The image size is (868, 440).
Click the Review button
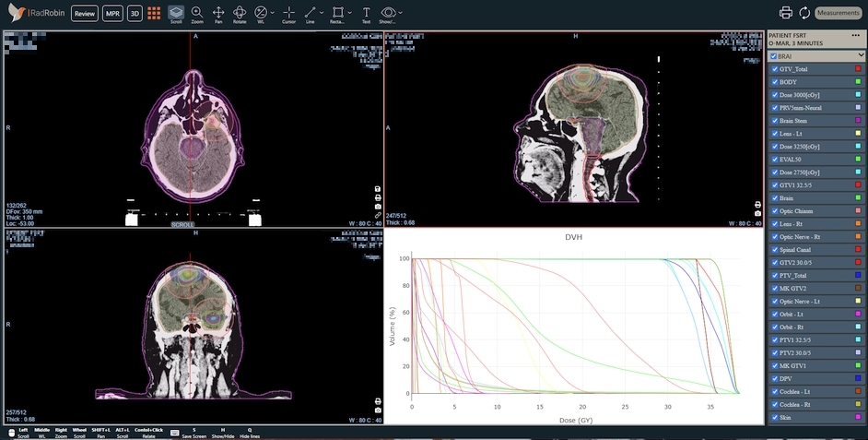tap(85, 13)
